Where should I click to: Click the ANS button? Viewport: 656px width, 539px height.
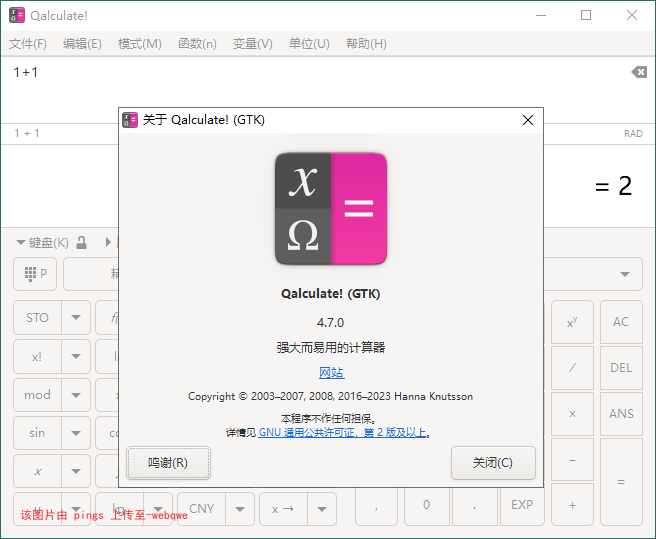pos(621,414)
